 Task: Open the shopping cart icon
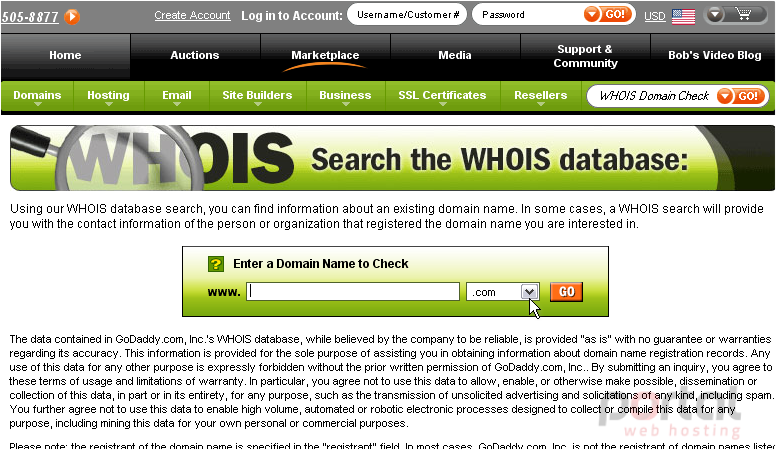click(743, 14)
